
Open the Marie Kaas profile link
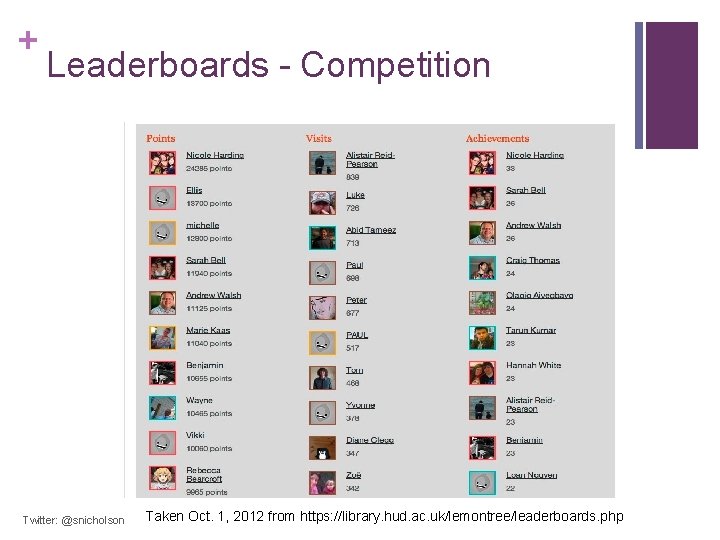click(208, 330)
